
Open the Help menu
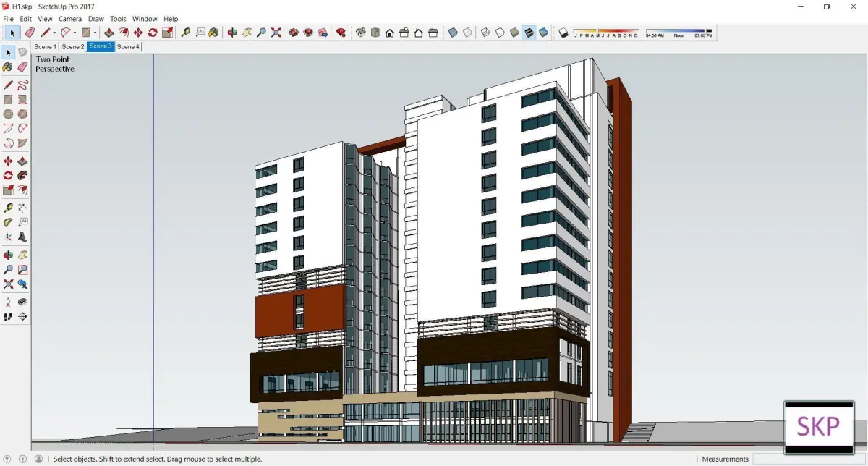point(171,19)
